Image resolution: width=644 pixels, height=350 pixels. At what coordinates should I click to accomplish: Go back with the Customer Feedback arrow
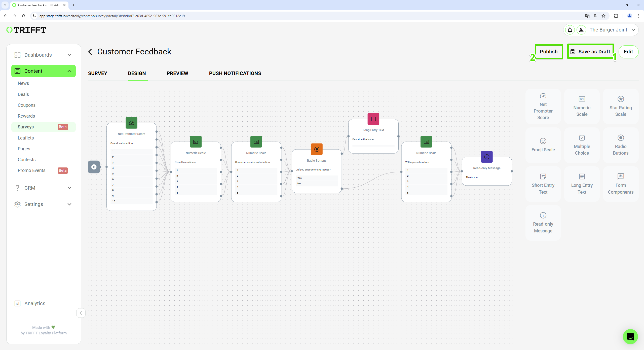[x=90, y=52]
